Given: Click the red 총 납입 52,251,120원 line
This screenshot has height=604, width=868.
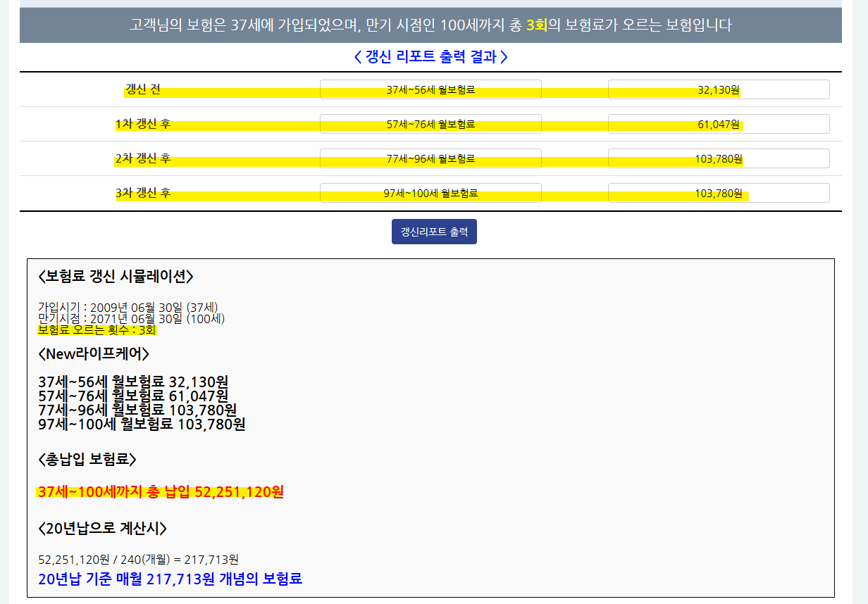Looking at the screenshot, I should pyautogui.click(x=161, y=492).
